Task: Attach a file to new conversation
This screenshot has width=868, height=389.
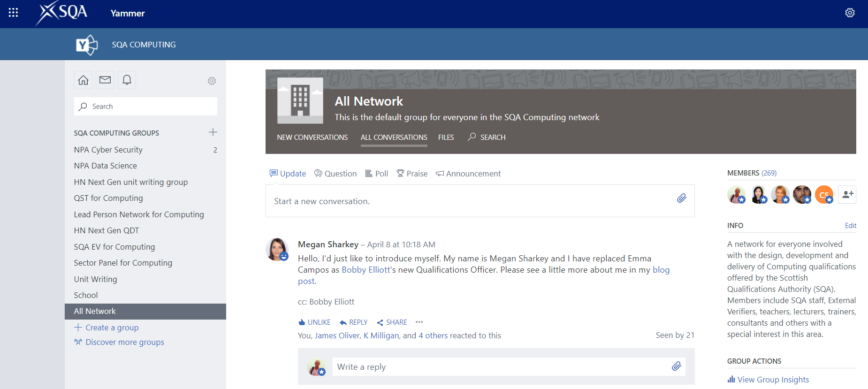Action: coord(681,198)
